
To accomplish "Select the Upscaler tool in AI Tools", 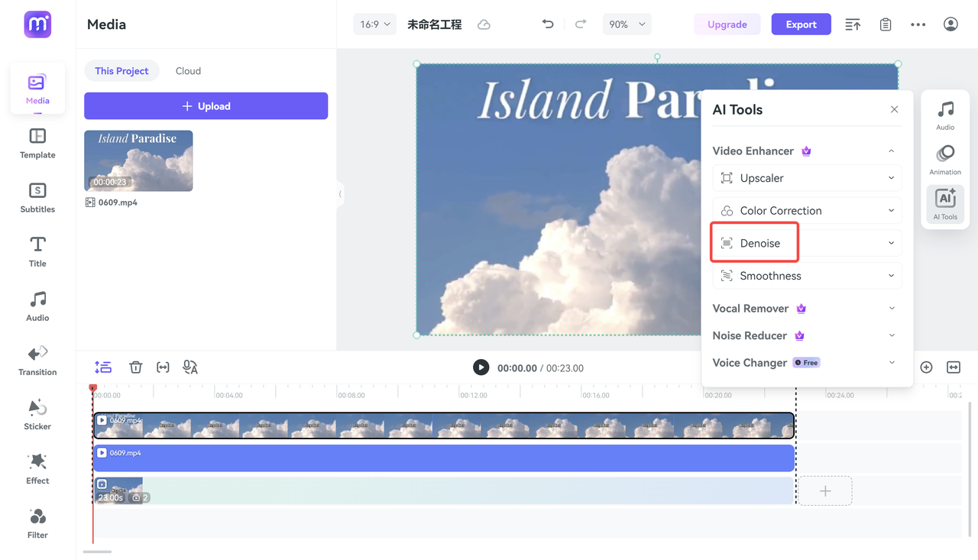I will coord(807,177).
